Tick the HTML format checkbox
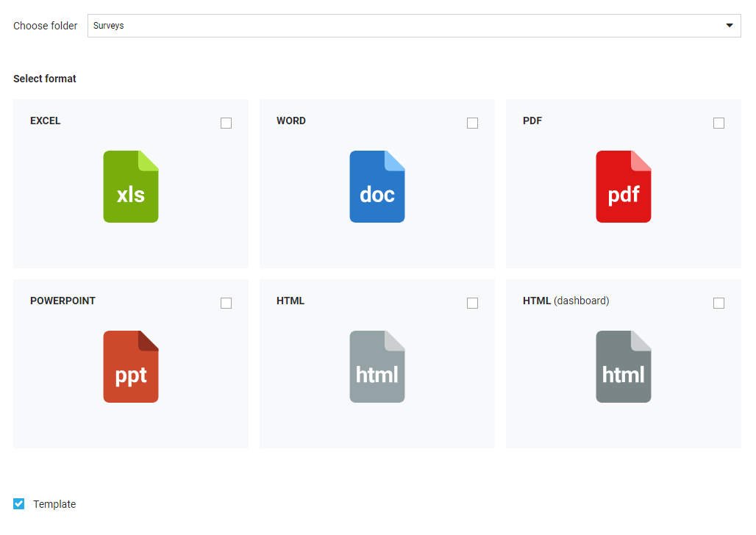Screen dimensions: 756x535 (x=472, y=303)
